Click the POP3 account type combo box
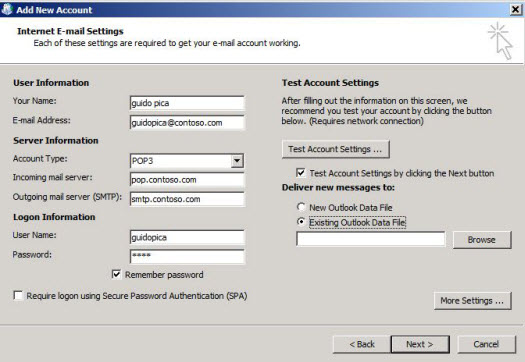525x362 pixels. coord(187,161)
